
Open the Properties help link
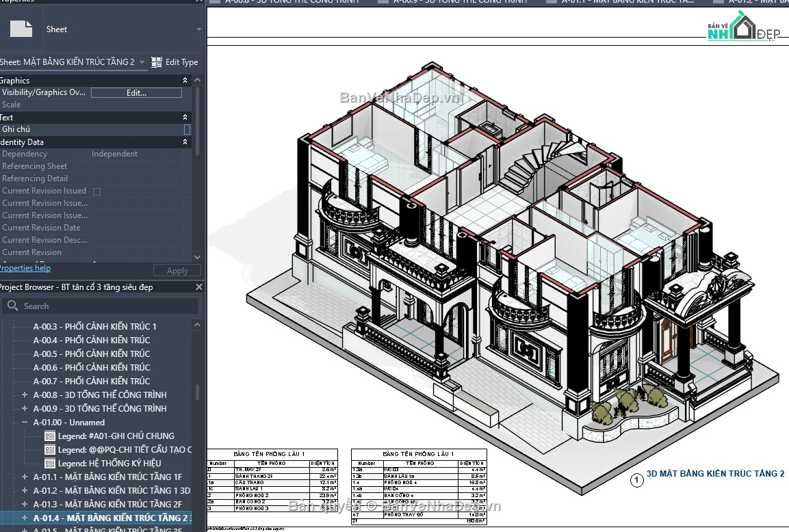pyautogui.click(x=25, y=268)
